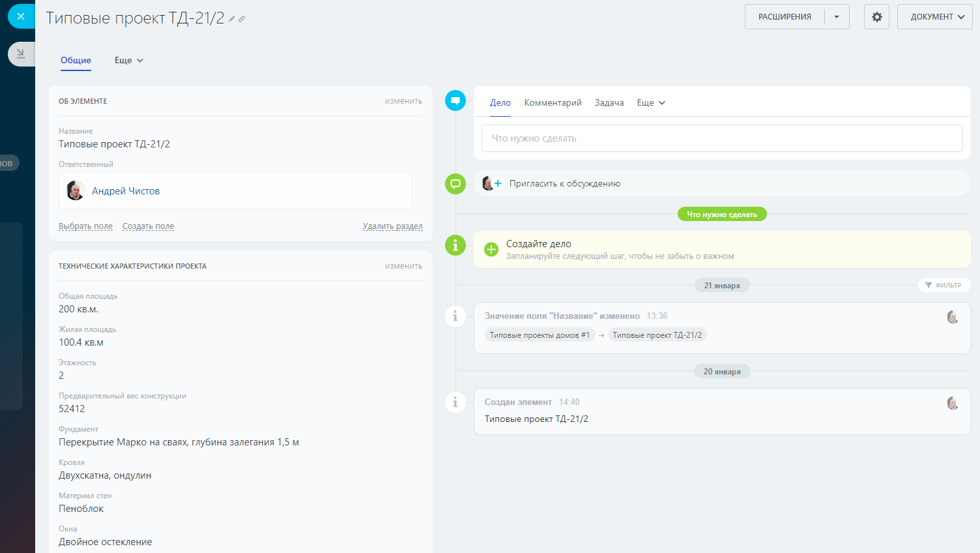Click the blue chat bubble timeline icon
The height and width of the screenshot is (553, 980).
click(x=455, y=100)
